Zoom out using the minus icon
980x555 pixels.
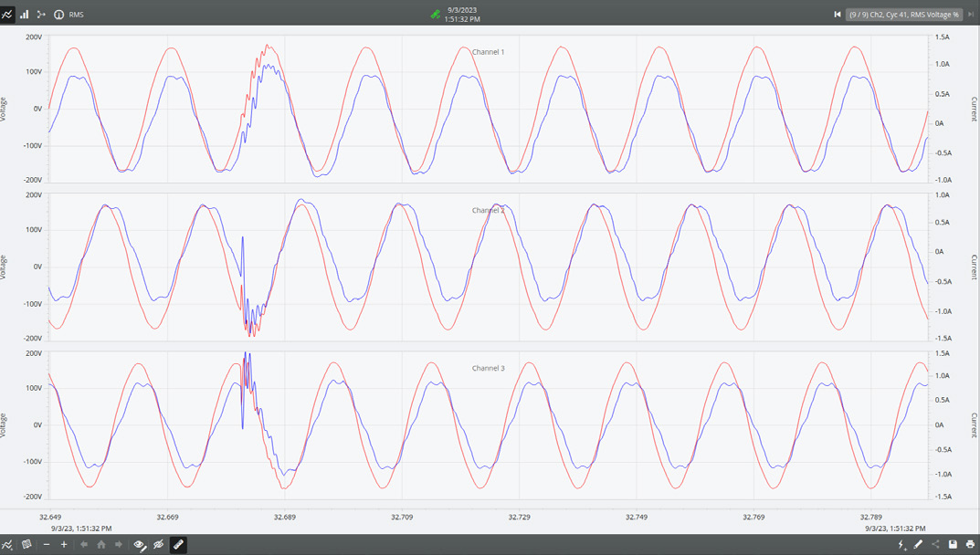click(45, 545)
